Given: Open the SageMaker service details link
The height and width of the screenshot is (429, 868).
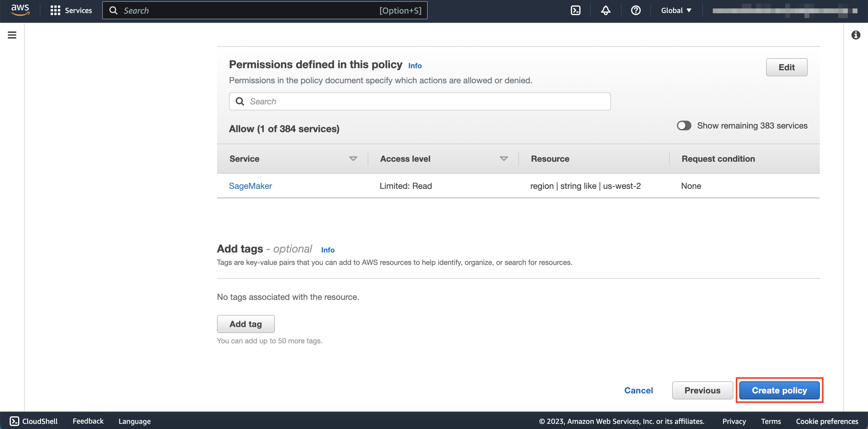Looking at the screenshot, I should click(250, 186).
